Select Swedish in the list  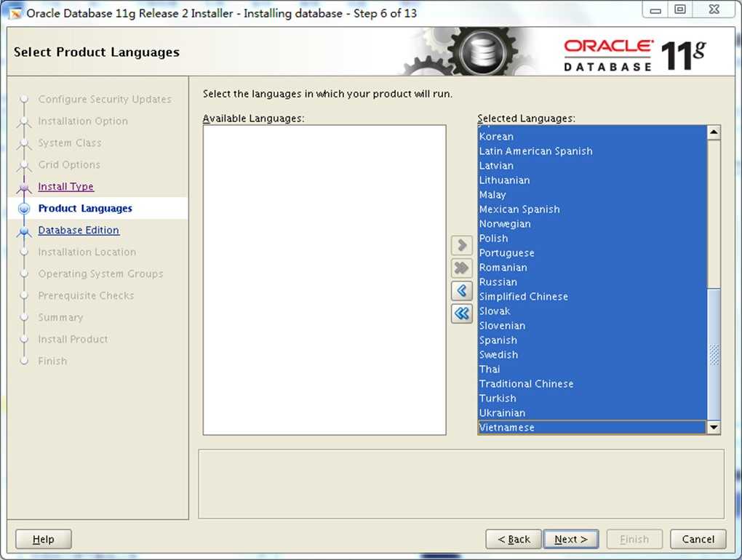tap(592, 355)
